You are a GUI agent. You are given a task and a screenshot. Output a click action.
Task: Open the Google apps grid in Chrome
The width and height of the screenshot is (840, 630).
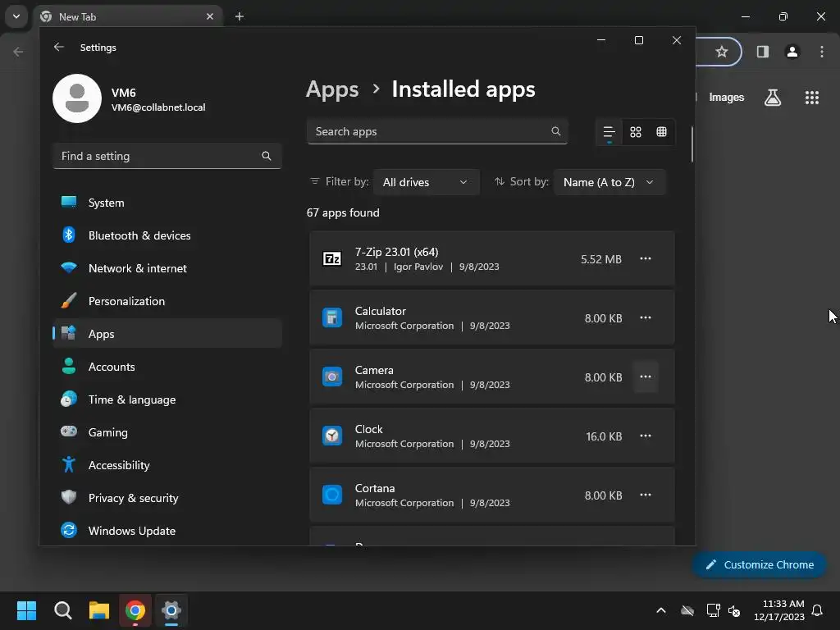(812, 98)
